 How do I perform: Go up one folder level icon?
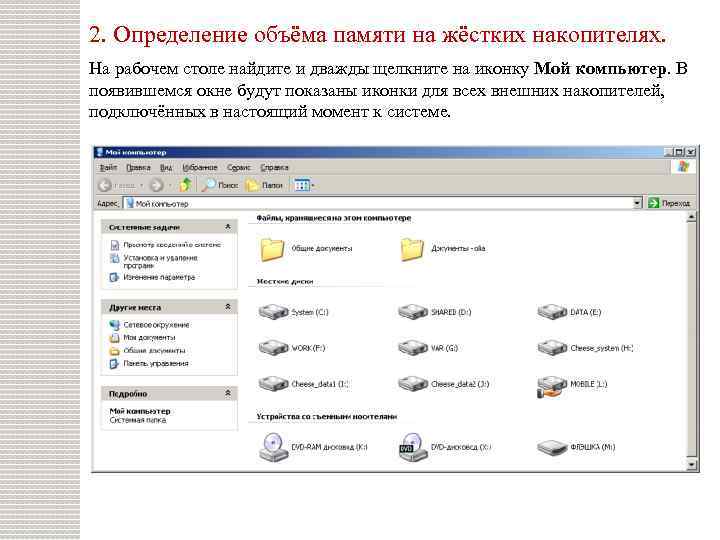186,185
